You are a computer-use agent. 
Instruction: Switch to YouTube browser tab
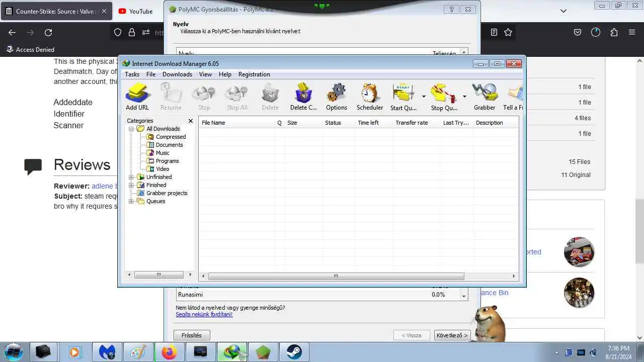(135, 11)
